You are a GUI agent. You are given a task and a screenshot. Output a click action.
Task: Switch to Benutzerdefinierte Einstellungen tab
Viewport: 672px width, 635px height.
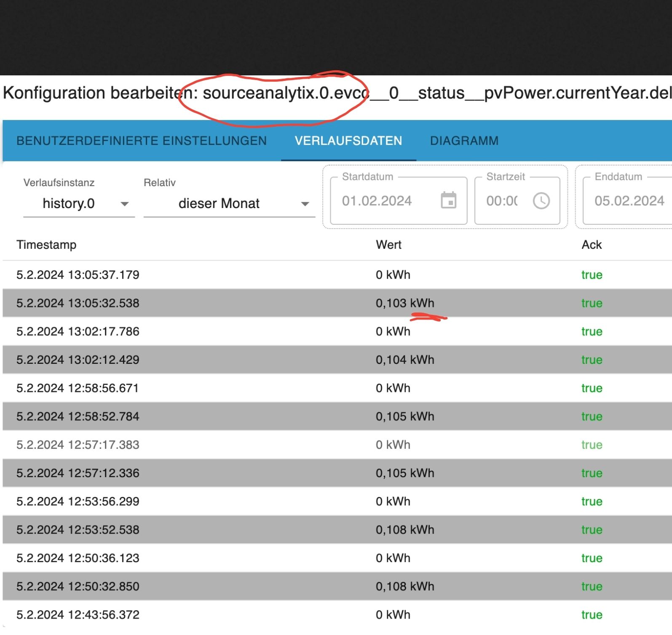point(142,141)
